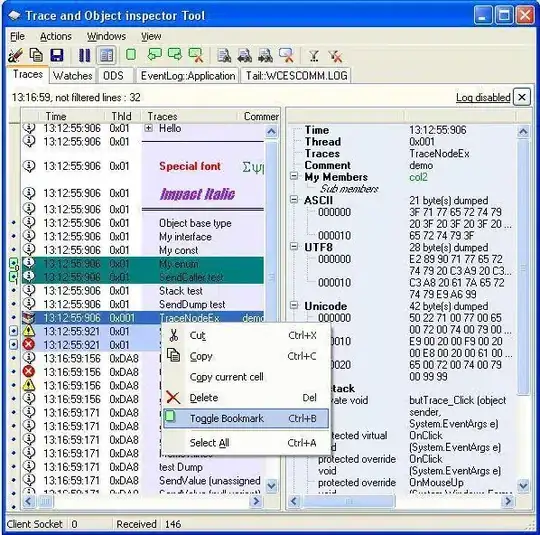Open the Actions menu
540x535 pixels.
56,37
